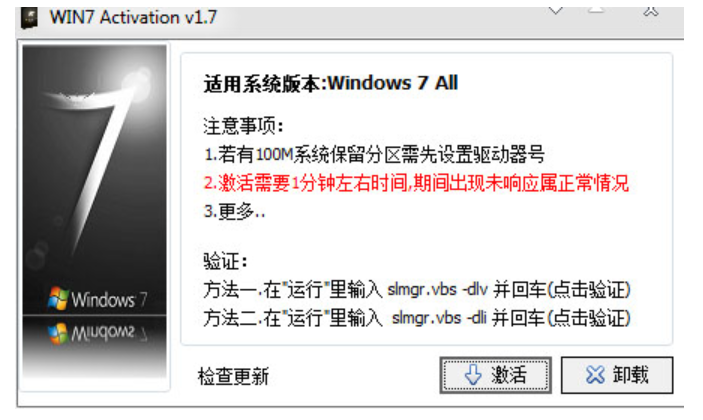
Task: Click the 激活 button
Action: click(x=495, y=375)
